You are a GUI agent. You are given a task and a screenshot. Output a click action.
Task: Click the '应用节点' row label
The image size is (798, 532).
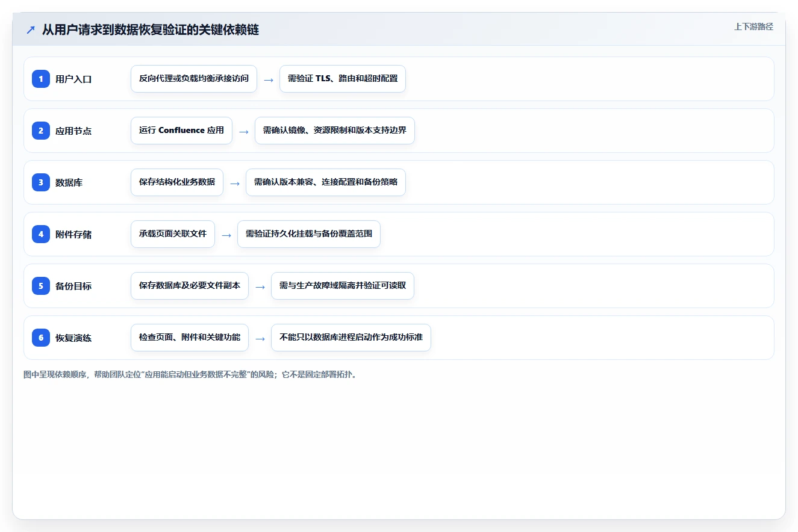tap(73, 131)
